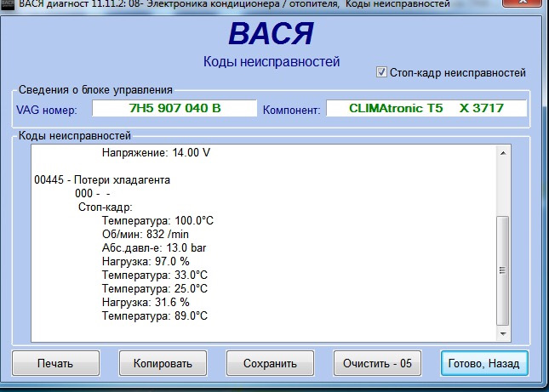Click Температура: 100.0°C line

click(157, 220)
